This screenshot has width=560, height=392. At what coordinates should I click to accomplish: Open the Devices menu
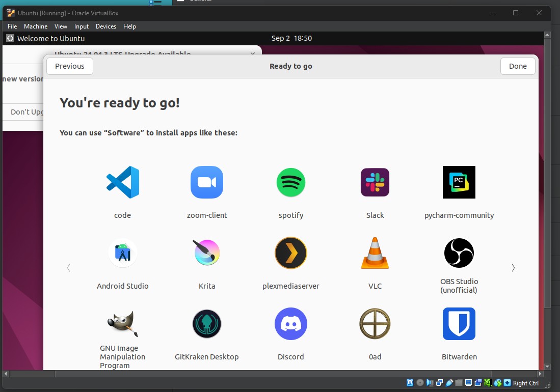click(105, 26)
